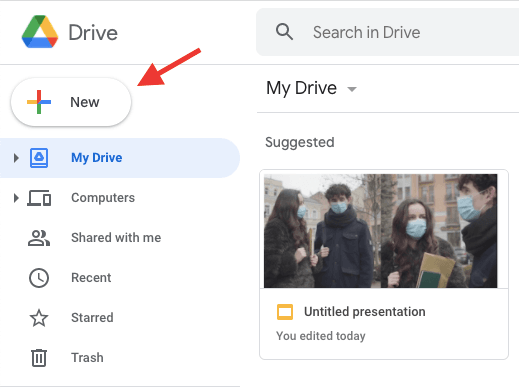Click the My Drive heading title
The width and height of the screenshot is (519, 391).
[301, 88]
